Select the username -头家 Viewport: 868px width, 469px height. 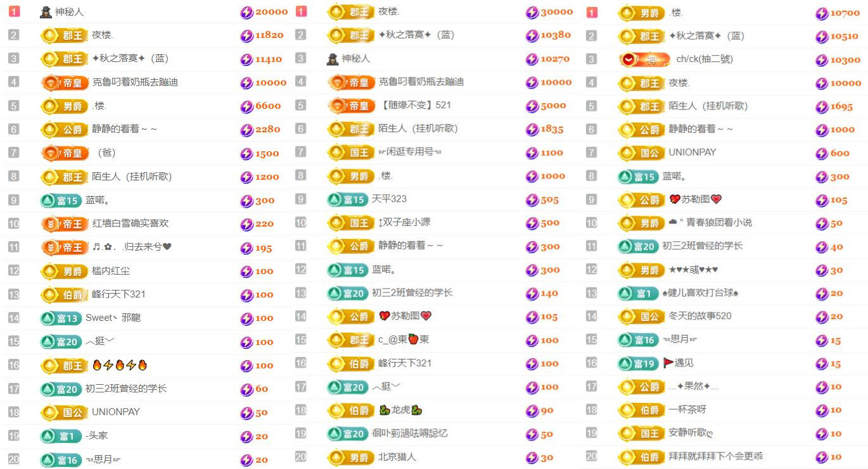(97, 436)
